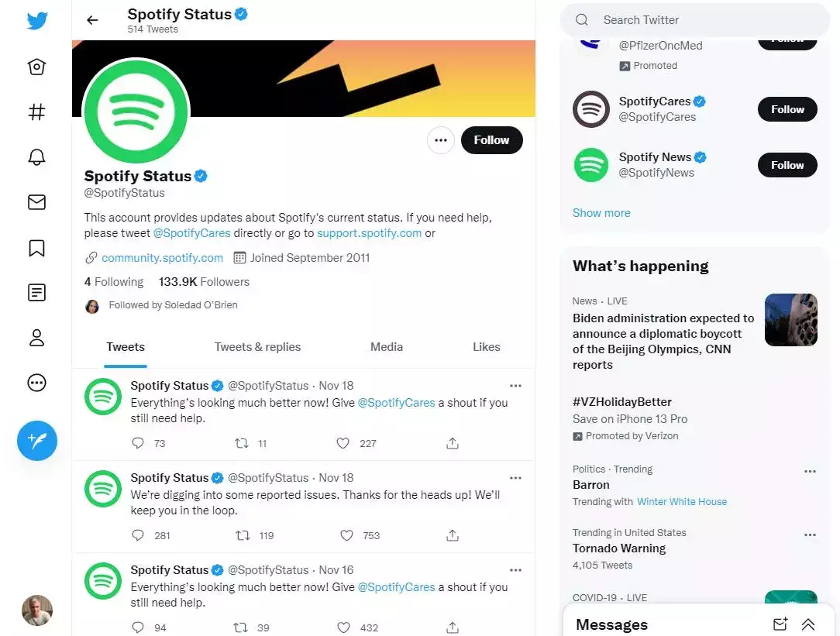Switch to Tweets & replies tab
Viewport: 840px width, 636px height.
pos(257,347)
